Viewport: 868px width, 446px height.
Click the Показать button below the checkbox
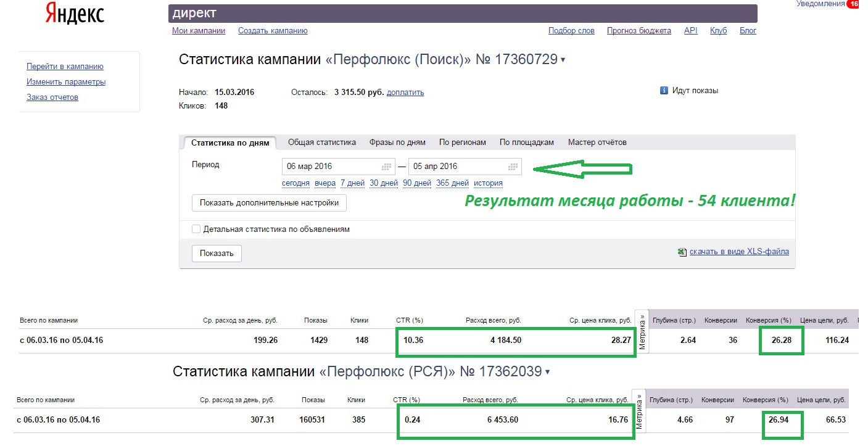217,254
